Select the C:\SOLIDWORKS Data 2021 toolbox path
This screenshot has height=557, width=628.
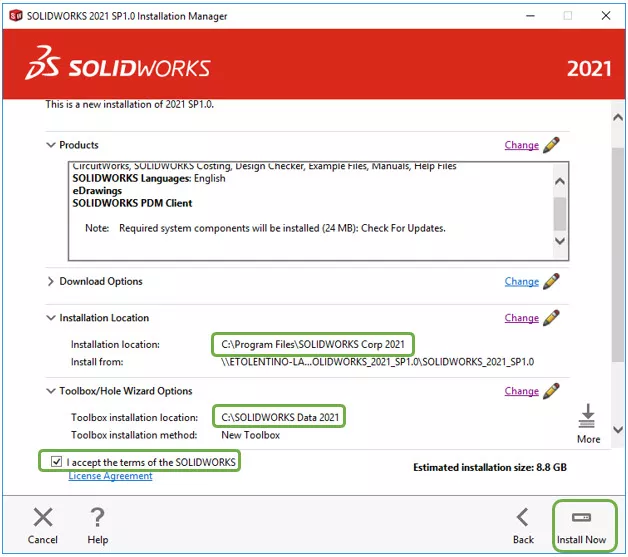pyautogui.click(x=280, y=417)
